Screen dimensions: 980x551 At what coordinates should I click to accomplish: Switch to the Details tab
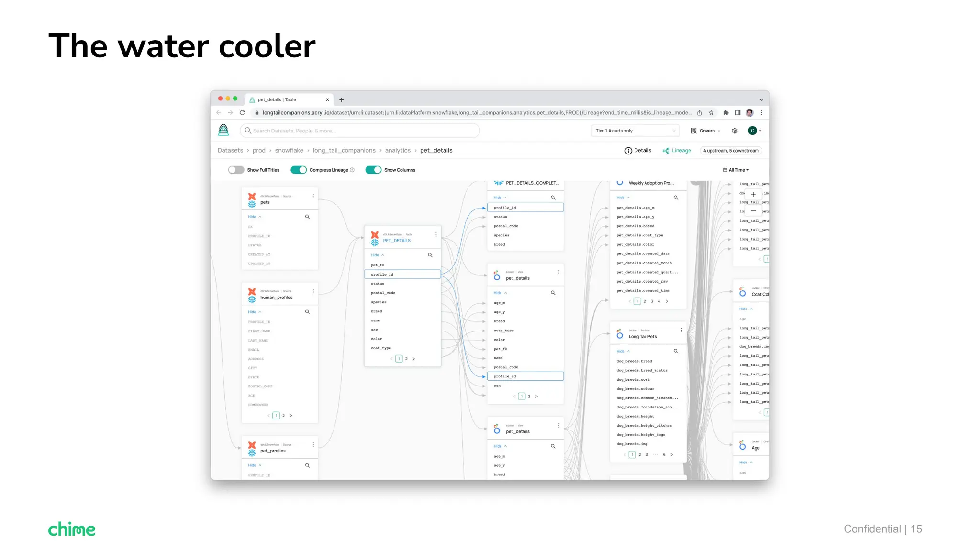[x=638, y=151]
